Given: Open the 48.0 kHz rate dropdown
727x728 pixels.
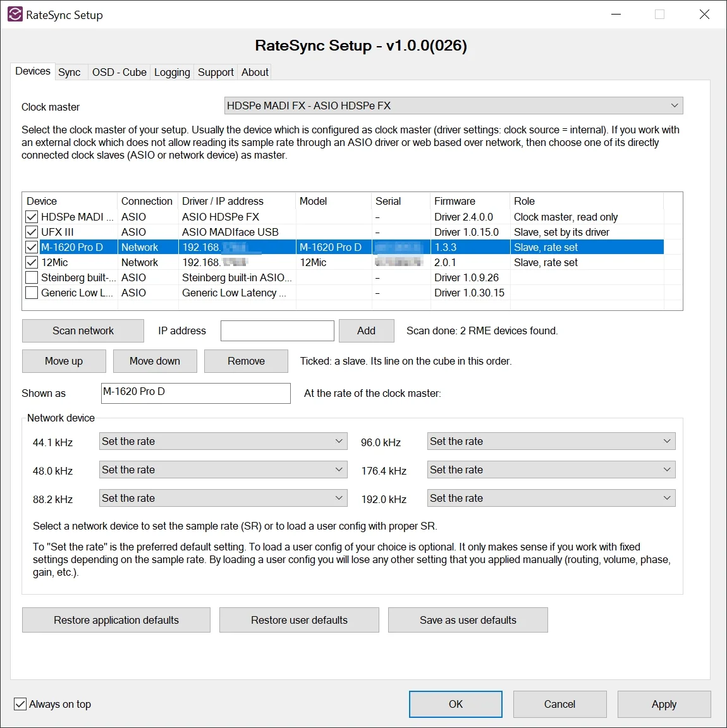Looking at the screenshot, I should pos(223,470).
